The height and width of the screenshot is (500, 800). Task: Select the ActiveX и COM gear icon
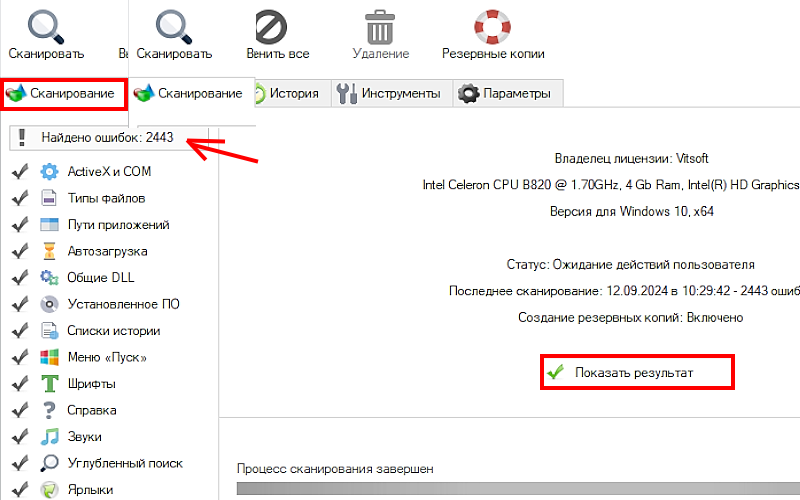point(49,171)
